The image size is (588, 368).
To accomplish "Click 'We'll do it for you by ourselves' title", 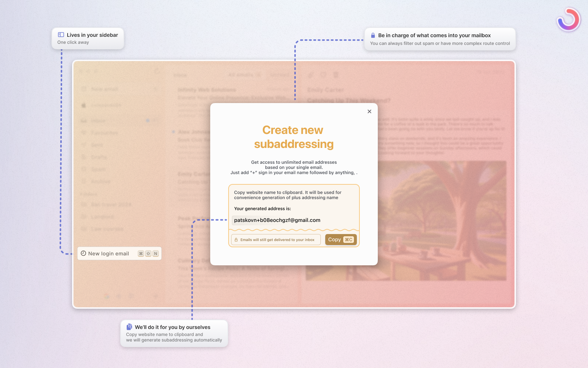I will click(x=173, y=327).
